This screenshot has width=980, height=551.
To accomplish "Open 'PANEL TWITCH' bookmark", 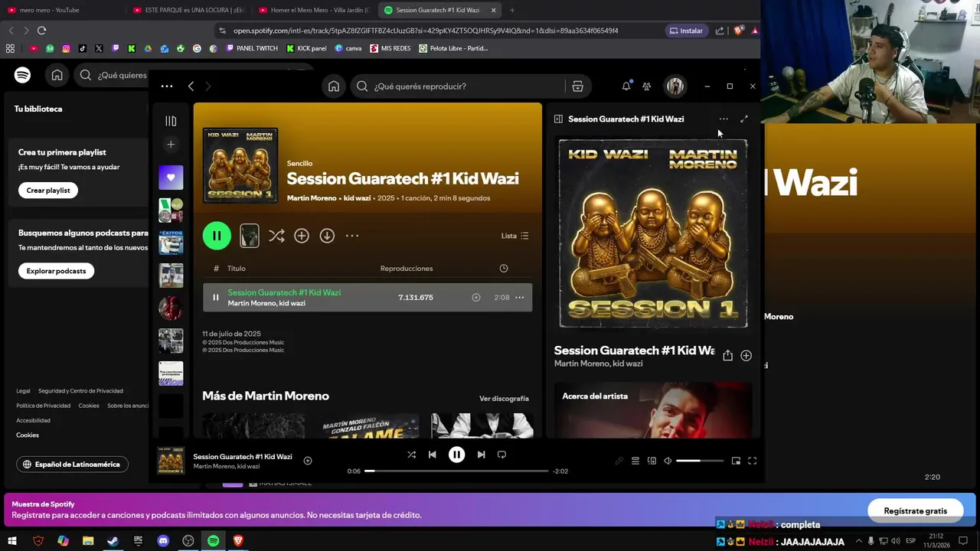I will [252, 48].
